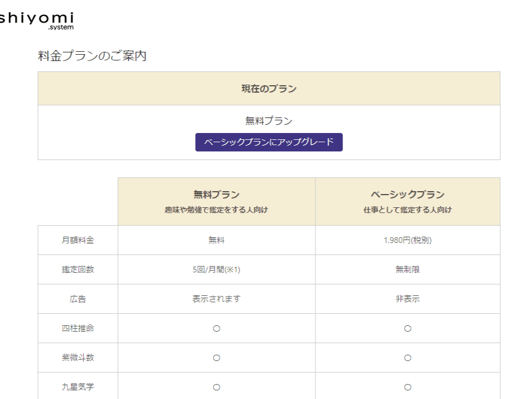Viewport: 532px width, 399px height.
Task: Click the circle mark for 四柱推命 free plan
Action: pyautogui.click(x=216, y=328)
